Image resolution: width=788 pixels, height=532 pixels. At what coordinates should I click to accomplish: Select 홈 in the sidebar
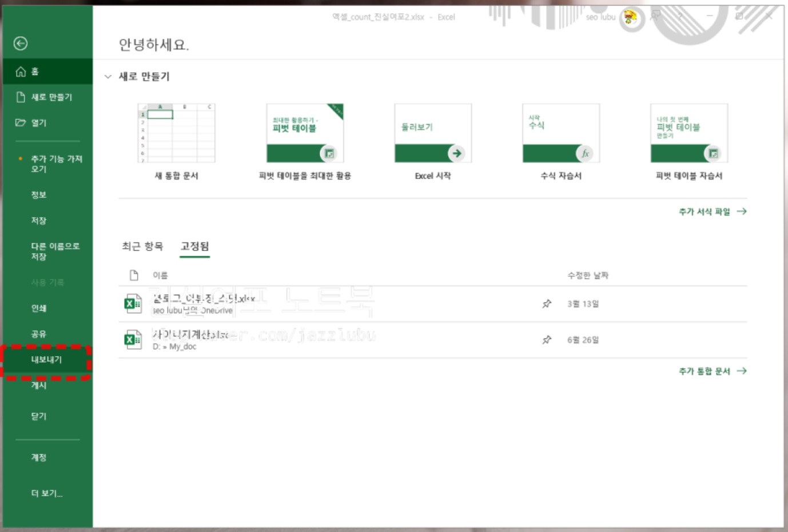tap(47, 71)
